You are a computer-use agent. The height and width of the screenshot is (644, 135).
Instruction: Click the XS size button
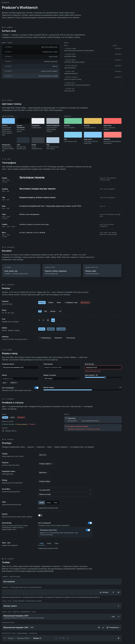[40, 311]
